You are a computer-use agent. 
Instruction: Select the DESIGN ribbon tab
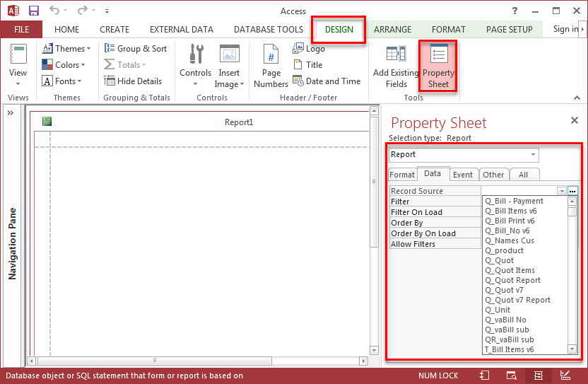pyautogui.click(x=339, y=29)
